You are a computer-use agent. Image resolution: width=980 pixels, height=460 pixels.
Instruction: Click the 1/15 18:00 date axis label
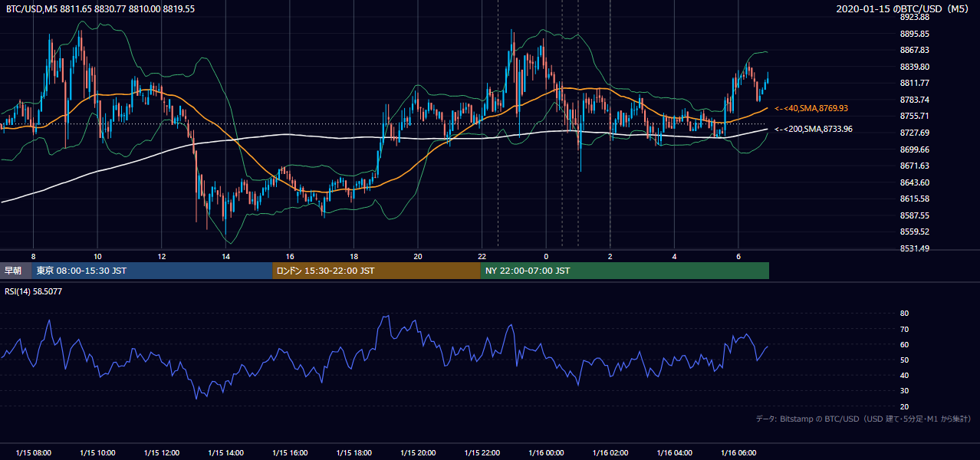click(x=354, y=452)
